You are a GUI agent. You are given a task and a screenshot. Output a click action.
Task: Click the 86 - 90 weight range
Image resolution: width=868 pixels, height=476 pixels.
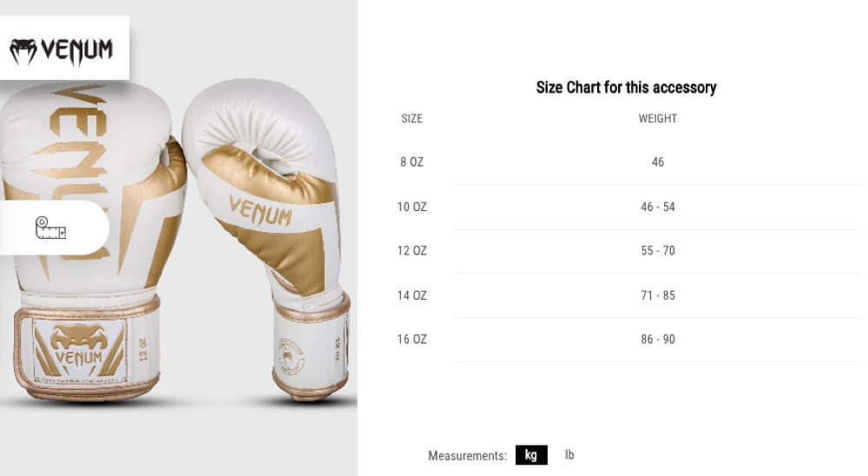pos(657,340)
